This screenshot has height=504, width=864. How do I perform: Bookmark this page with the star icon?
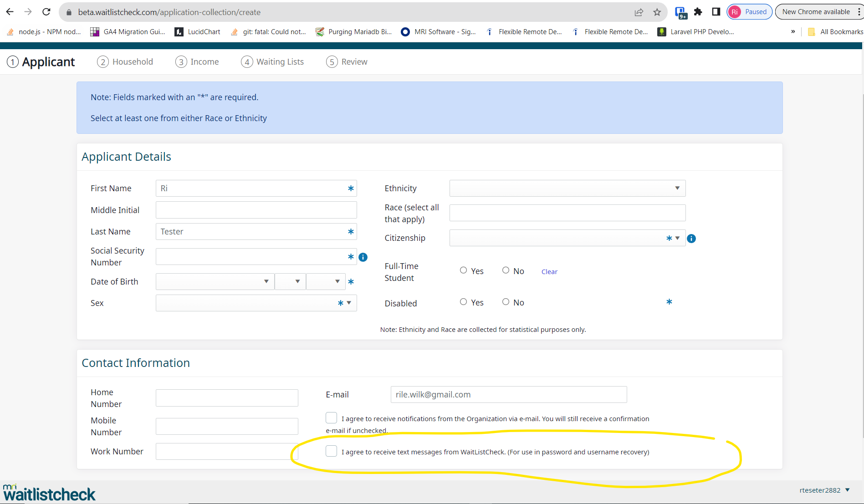point(657,12)
